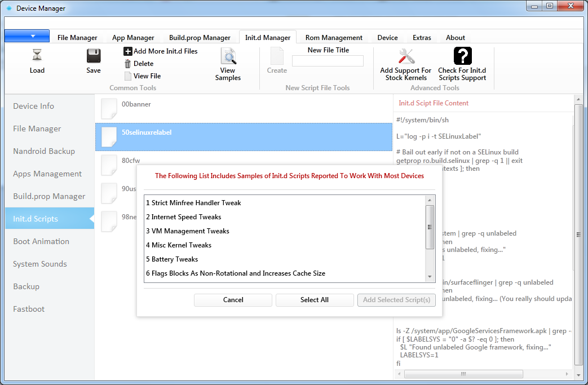Select the 00banner script file
The height and width of the screenshot is (385, 588).
tap(136, 105)
